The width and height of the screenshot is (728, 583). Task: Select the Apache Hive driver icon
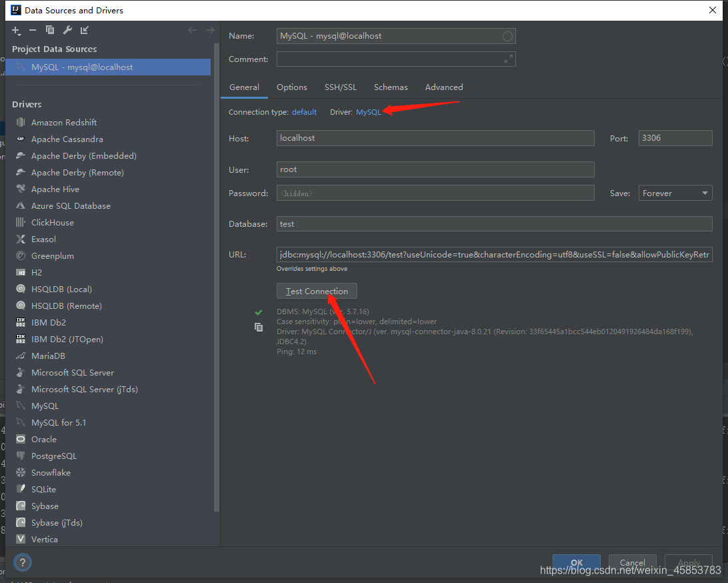tap(21, 189)
